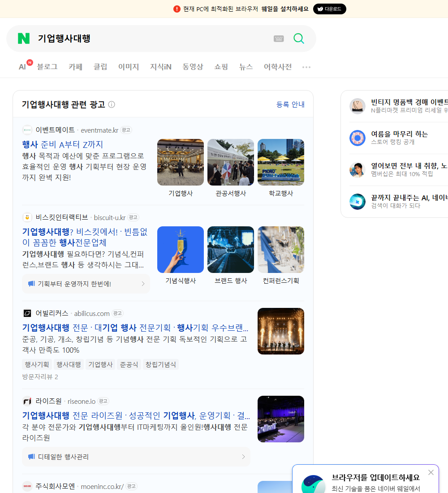Select the 기업행사 keyword tag under 어빌리커스
Image resolution: width=448 pixels, height=493 pixels.
[101, 364]
